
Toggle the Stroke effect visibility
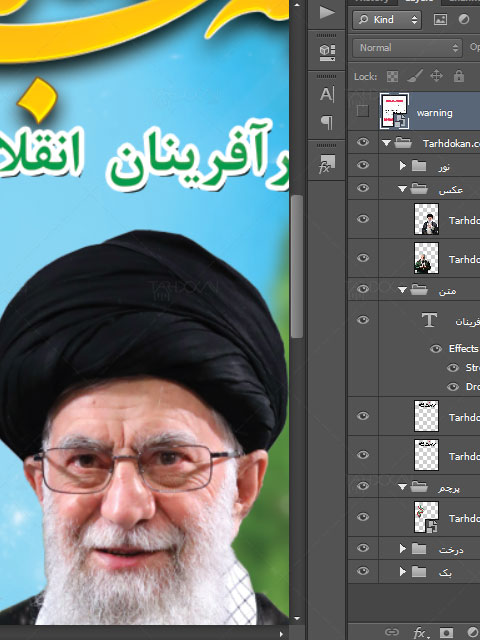tap(453, 368)
